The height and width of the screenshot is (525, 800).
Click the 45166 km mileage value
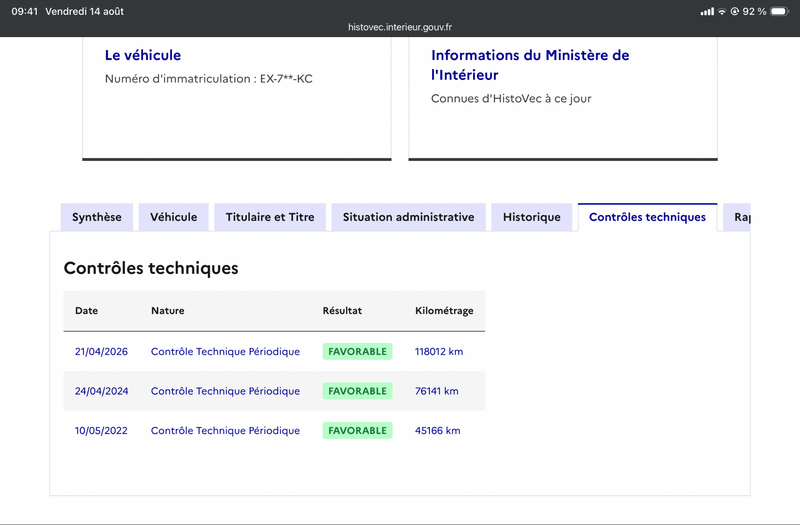pyautogui.click(x=438, y=431)
